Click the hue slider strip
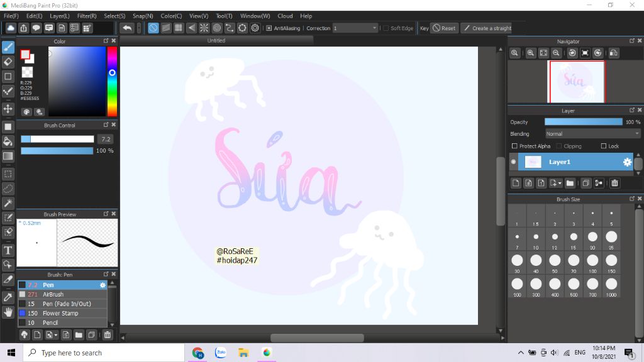Screen dimensions: 644x362 [112, 81]
